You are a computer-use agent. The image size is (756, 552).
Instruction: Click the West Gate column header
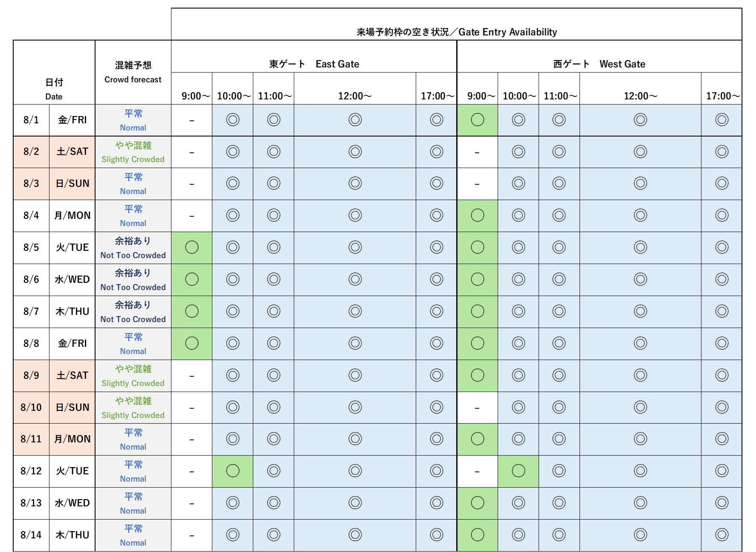tap(599, 64)
